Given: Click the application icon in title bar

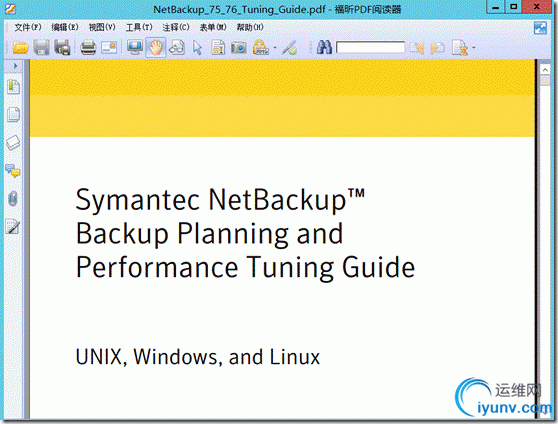Looking at the screenshot, I should (10, 9).
